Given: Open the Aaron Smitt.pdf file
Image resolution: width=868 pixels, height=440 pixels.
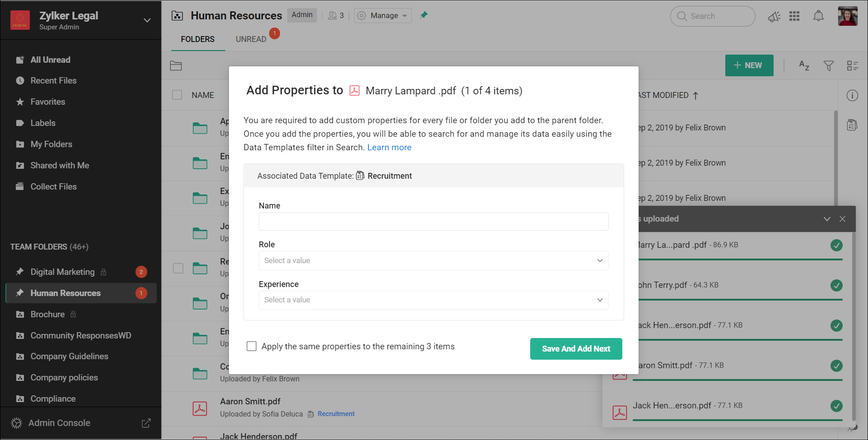Looking at the screenshot, I should (250, 402).
